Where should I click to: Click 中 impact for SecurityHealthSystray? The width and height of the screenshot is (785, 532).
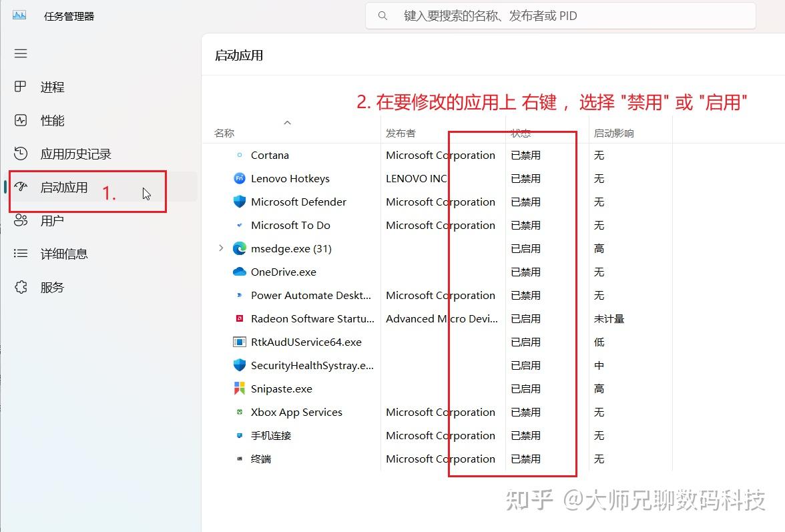click(x=599, y=365)
